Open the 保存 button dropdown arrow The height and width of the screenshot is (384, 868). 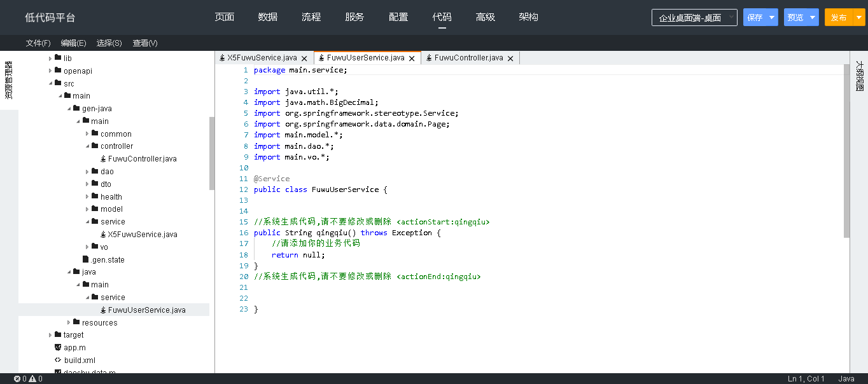pos(772,18)
